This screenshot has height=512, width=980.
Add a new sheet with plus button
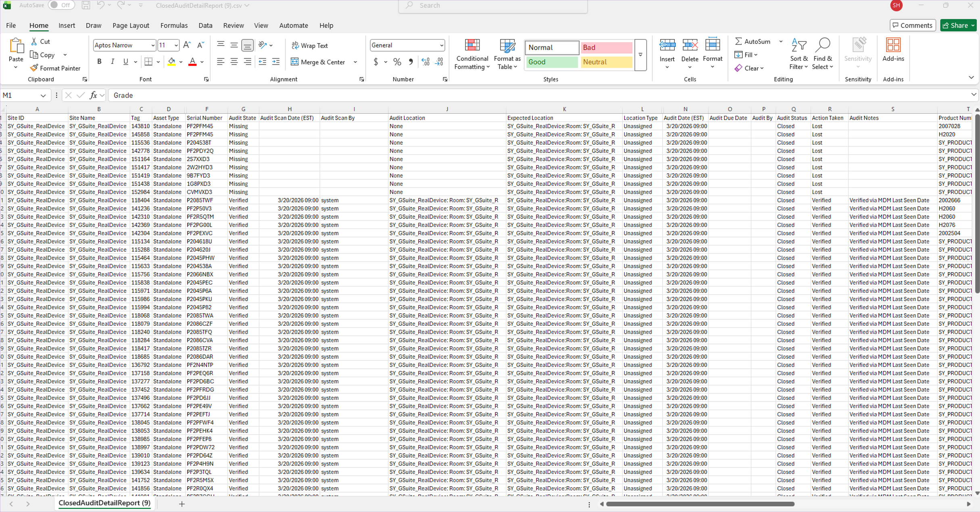[182, 504]
